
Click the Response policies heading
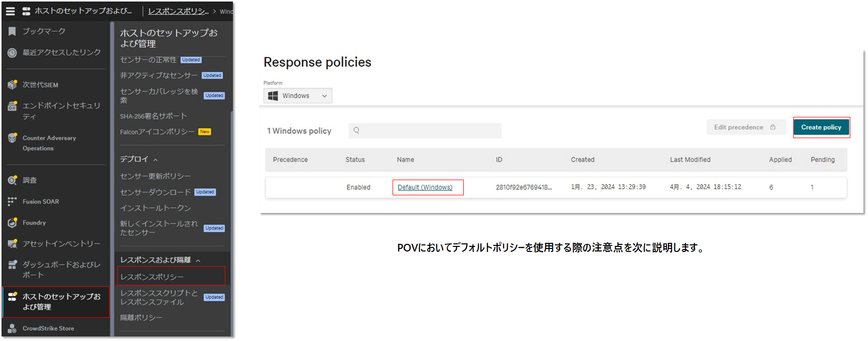(x=317, y=62)
